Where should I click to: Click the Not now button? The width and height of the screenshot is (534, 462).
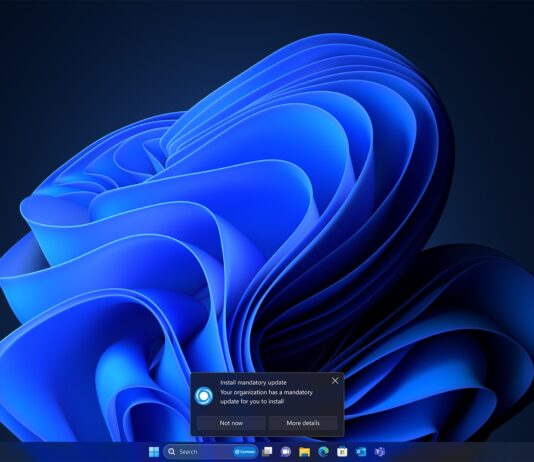click(231, 423)
